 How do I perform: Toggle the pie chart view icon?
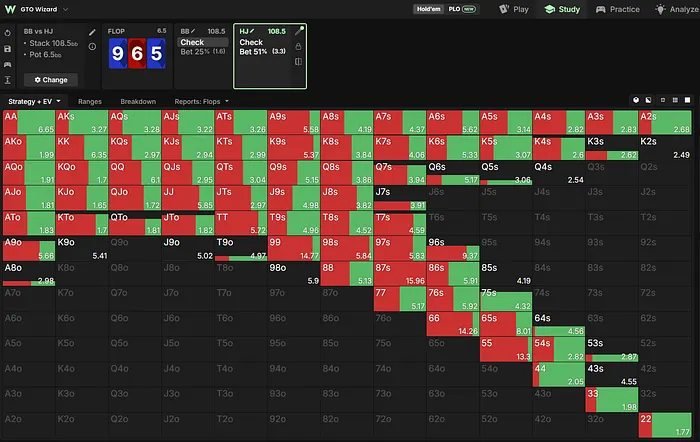click(636, 100)
